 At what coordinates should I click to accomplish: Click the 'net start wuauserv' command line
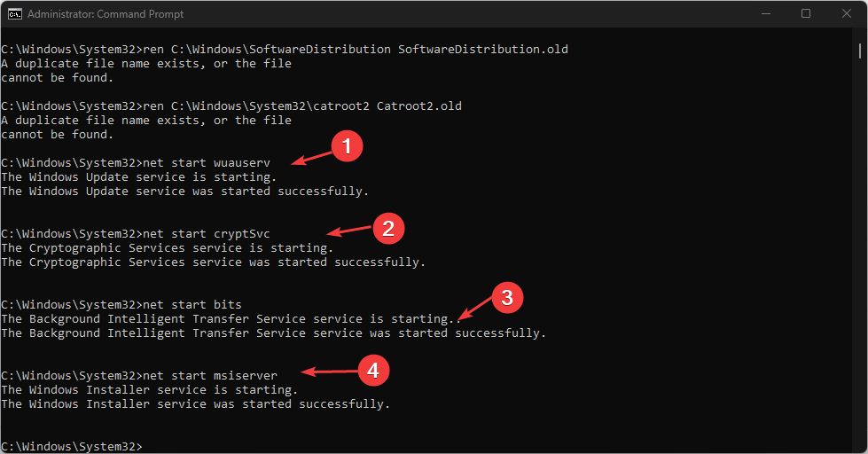[x=136, y=163]
